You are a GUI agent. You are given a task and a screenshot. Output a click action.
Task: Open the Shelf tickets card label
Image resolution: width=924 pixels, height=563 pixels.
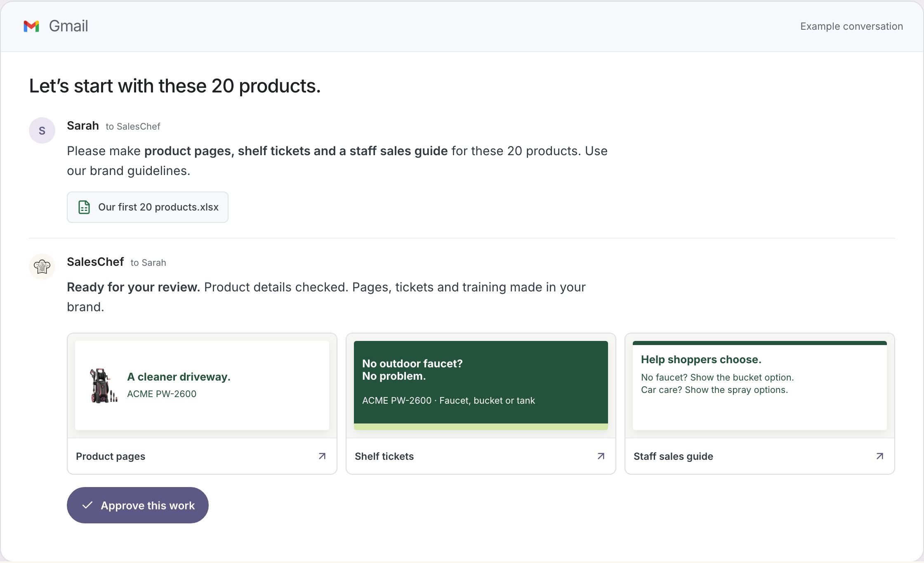pos(384,456)
